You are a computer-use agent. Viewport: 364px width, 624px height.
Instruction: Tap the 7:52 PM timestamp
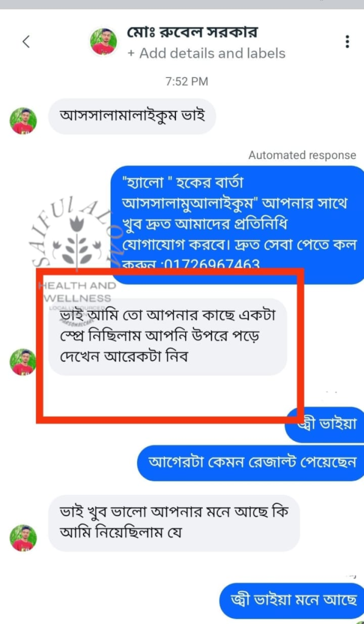point(187,82)
